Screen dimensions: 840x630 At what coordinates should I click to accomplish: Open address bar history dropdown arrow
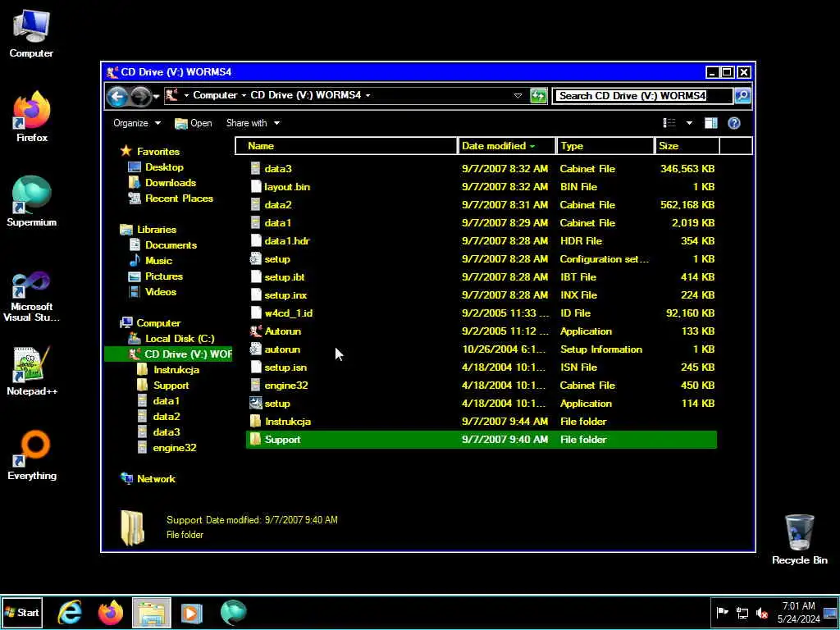[518, 96]
